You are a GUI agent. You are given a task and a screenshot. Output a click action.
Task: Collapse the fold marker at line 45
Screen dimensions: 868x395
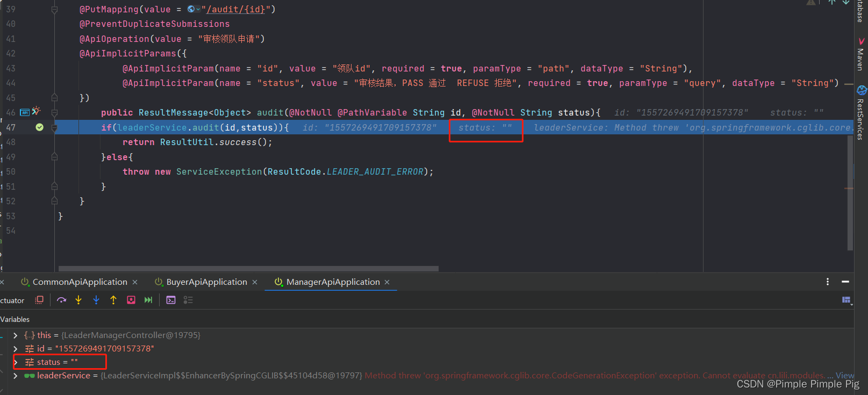point(54,98)
